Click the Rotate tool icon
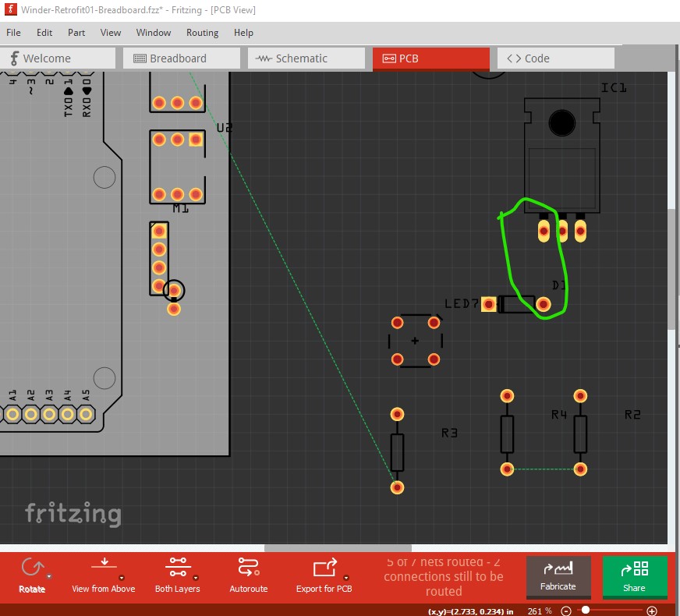This screenshot has width=680, height=616. pyautogui.click(x=32, y=568)
